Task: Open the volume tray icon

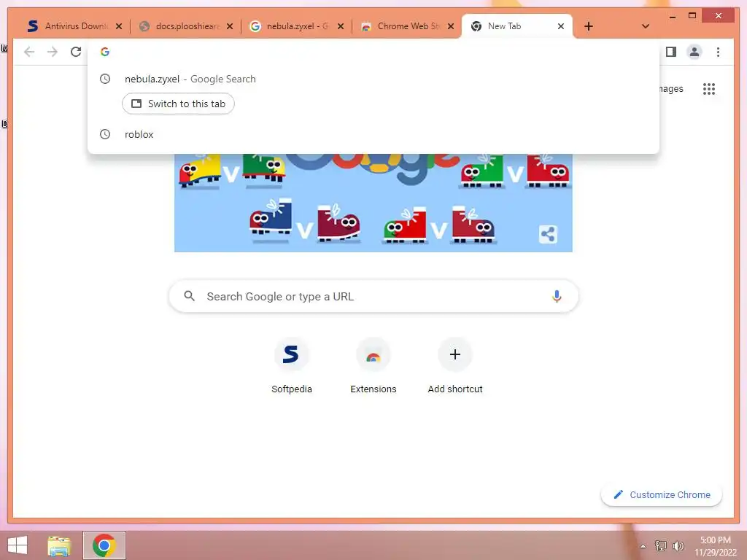Action: tap(678, 545)
